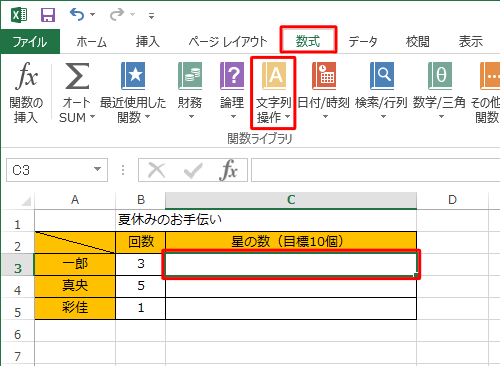Select column B header

point(141,200)
